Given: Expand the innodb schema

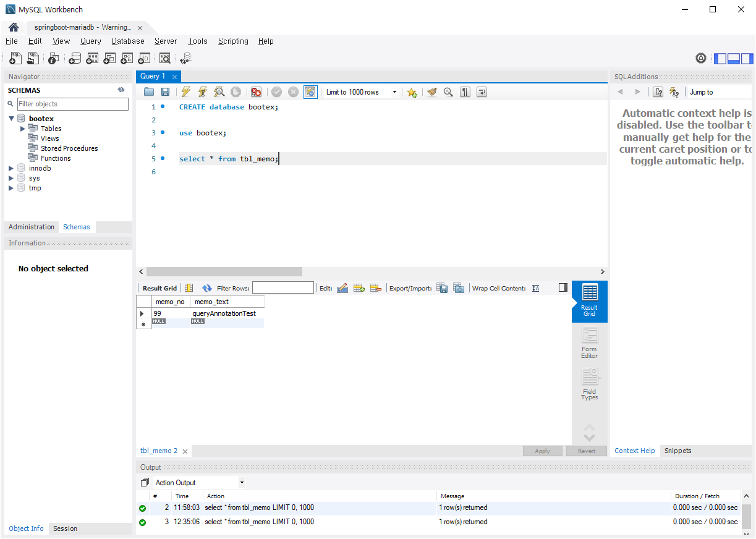Looking at the screenshot, I should [x=11, y=168].
